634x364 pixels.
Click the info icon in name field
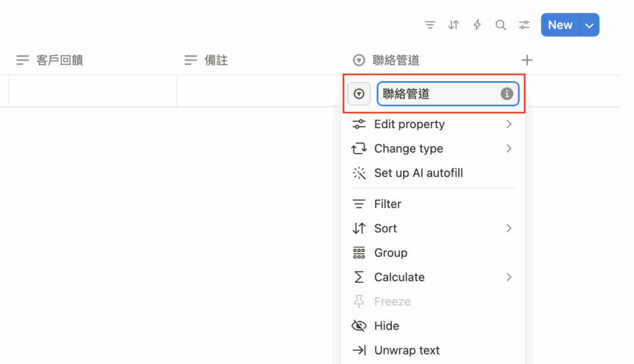[x=506, y=94]
